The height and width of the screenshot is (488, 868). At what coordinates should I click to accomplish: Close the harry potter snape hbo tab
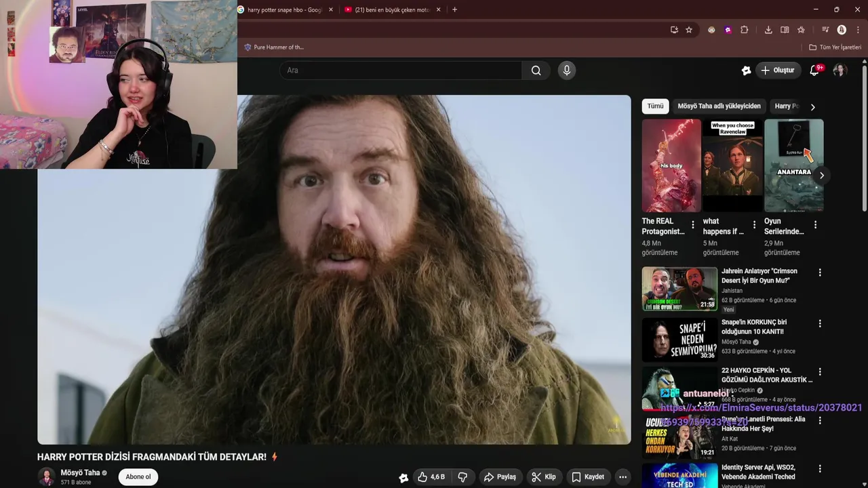(331, 9)
